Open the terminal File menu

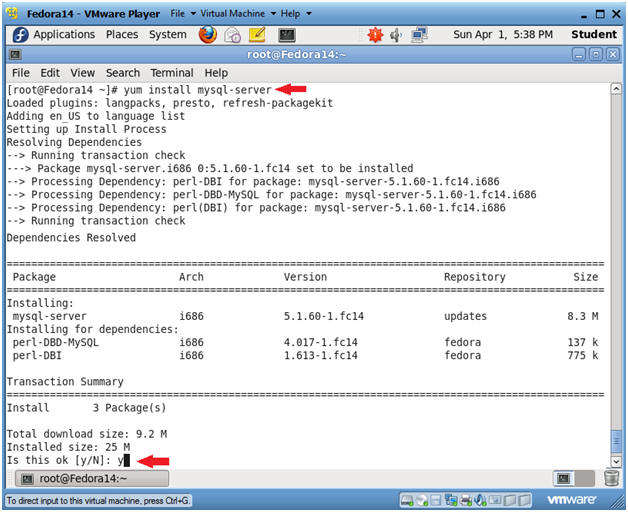[20, 73]
